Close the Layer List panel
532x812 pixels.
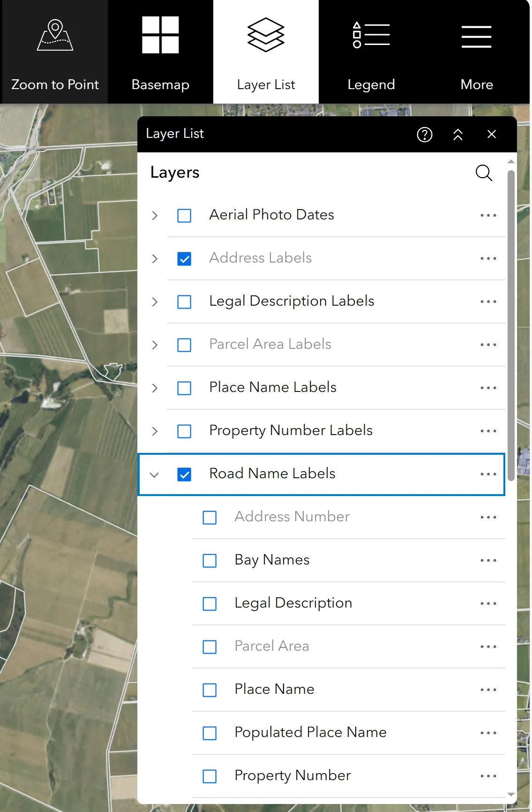tap(492, 135)
